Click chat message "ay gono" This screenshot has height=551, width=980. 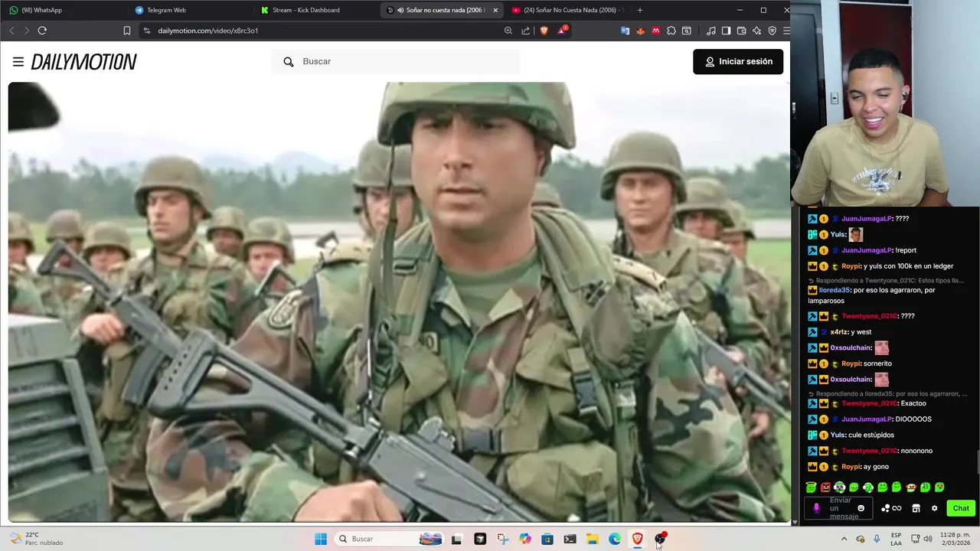(x=876, y=467)
